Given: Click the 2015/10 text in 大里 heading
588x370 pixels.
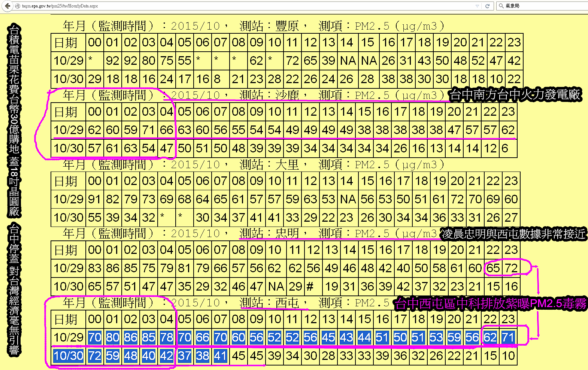Looking at the screenshot, I should click(195, 164).
